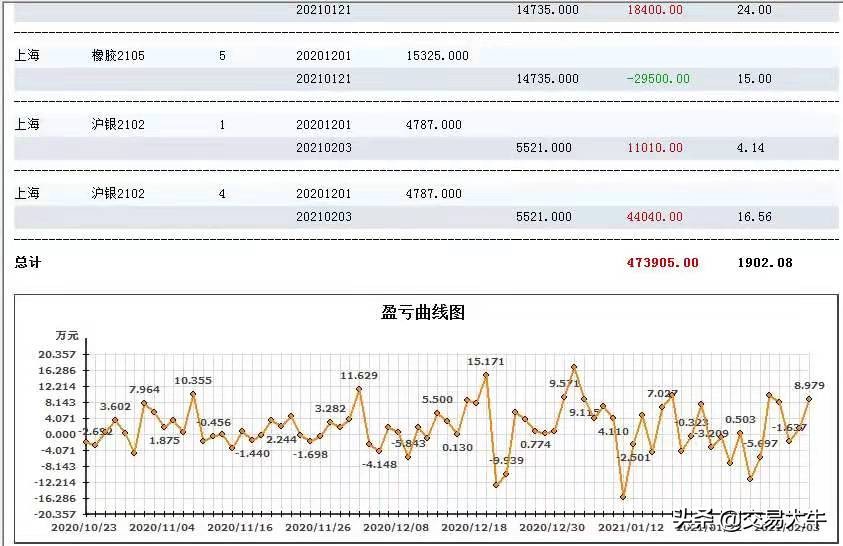Select profit value 11010.00

(x=654, y=148)
